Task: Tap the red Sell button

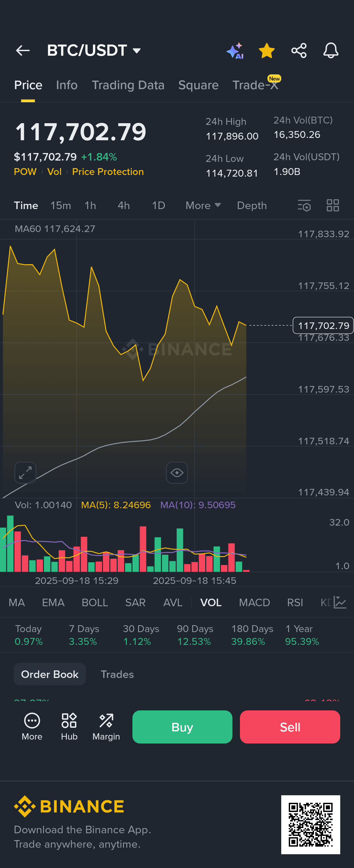Action: pyautogui.click(x=290, y=727)
